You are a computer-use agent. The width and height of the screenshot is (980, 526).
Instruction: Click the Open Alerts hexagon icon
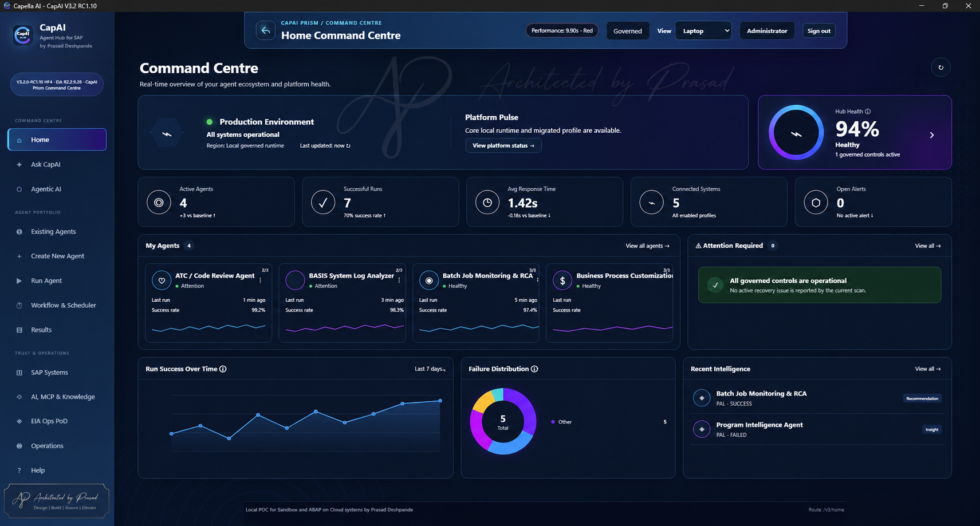pyautogui.click(x=816, y=203)
